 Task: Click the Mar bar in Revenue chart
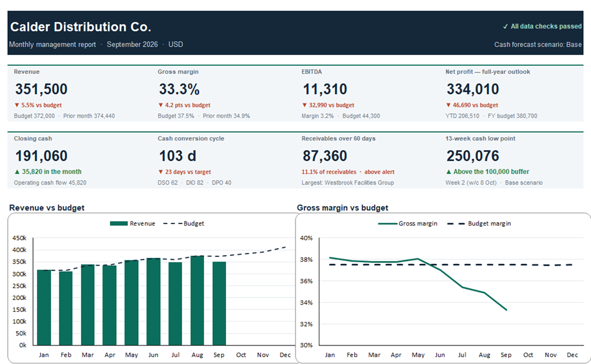88,305
